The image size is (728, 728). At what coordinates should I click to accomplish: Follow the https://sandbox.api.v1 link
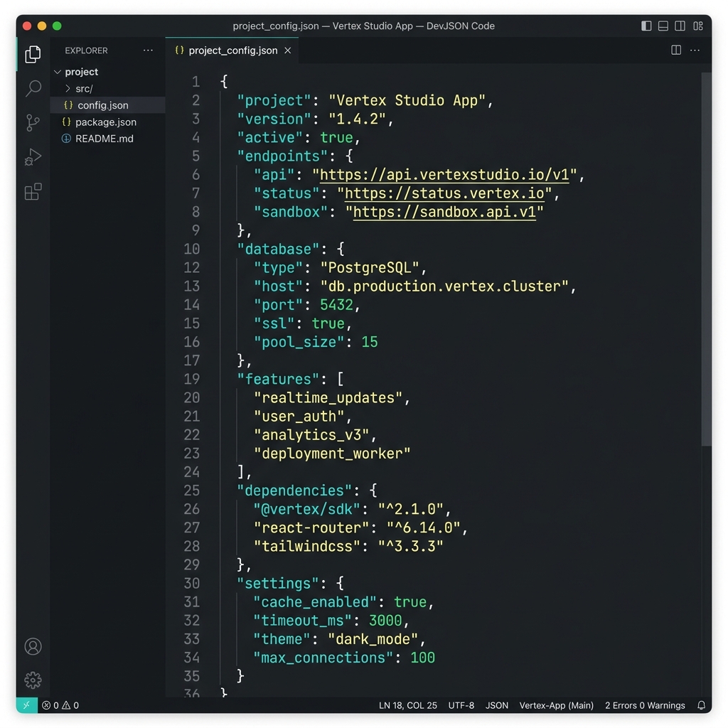[x=444, y=212]
